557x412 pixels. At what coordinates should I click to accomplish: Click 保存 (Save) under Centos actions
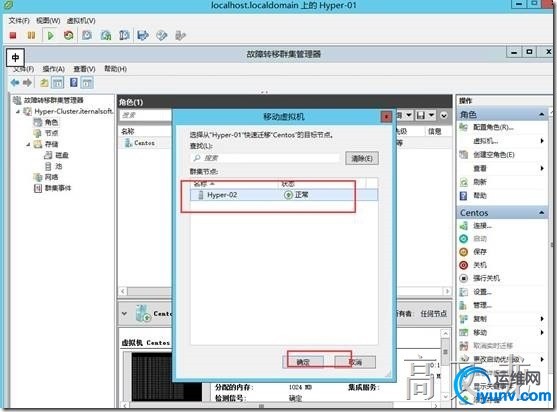479,252
